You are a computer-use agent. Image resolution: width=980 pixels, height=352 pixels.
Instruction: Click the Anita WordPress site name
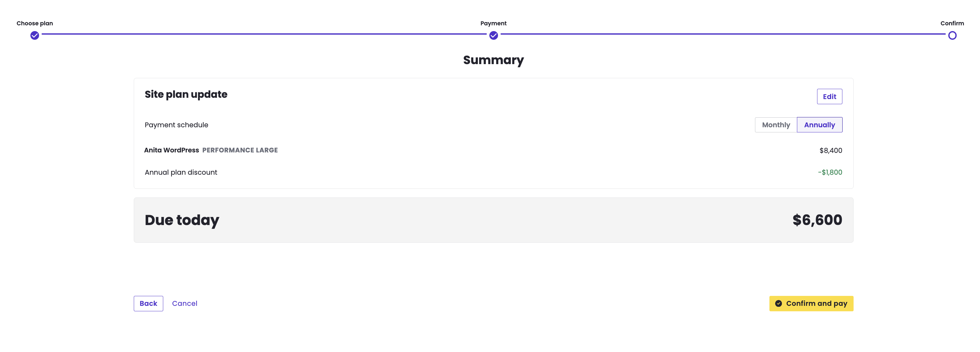[x=172, y=150]
